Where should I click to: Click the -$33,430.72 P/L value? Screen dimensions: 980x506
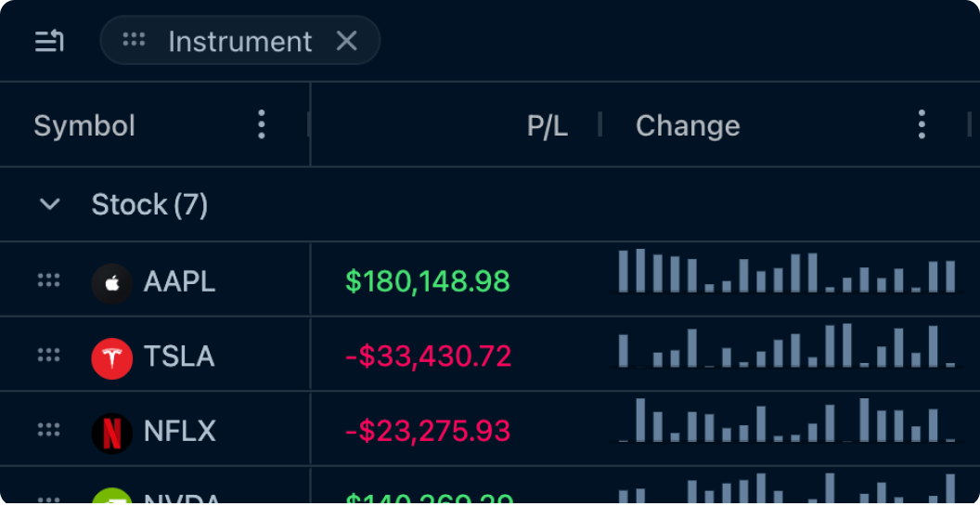(428, 357)
